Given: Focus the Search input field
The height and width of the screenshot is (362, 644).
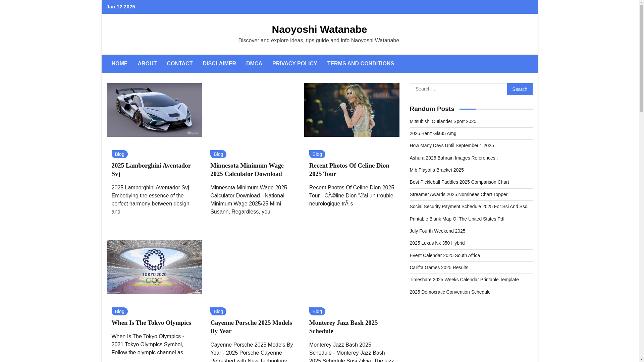Looking at the screenshot, I should (458, 89).
